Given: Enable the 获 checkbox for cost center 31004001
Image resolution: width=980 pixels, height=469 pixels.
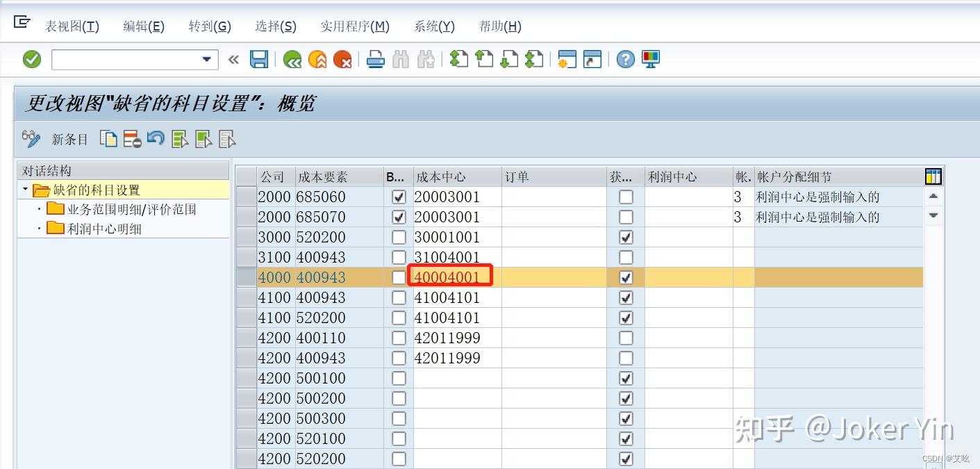Looking at the screenshot, I should (x=626, y=257).
